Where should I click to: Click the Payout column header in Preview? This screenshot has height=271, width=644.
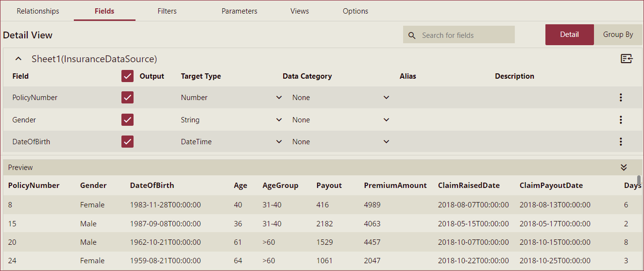(x=329, y=186)
